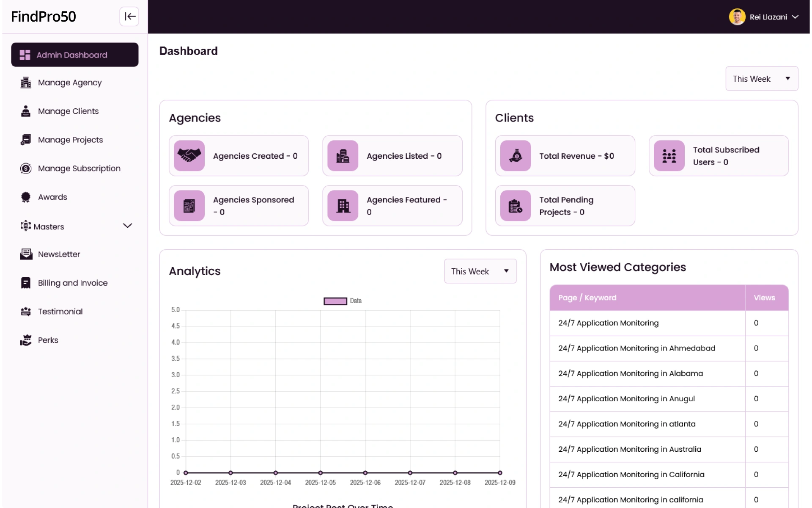Click the Agencies Created handshake icon
Screen dimensions: 812x508
click(189, 156)
